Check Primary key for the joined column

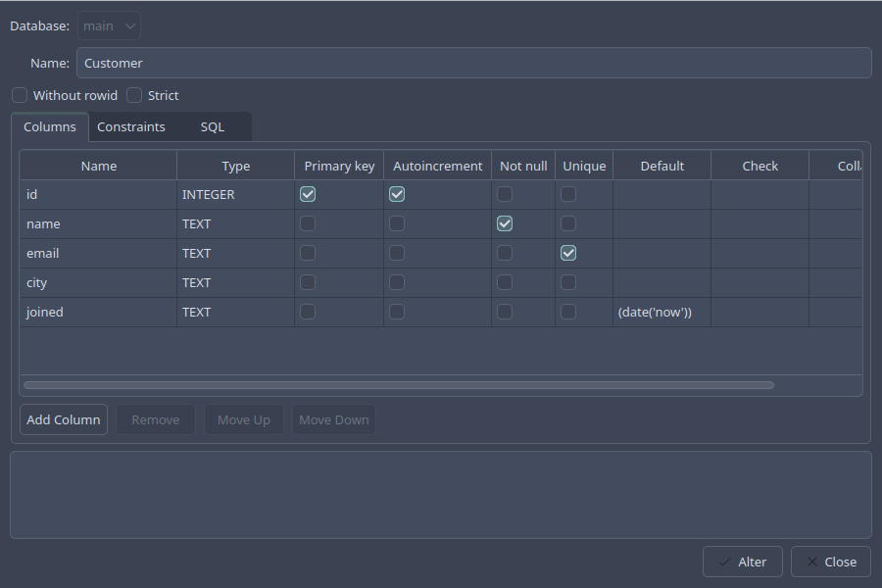click(308, 312)
